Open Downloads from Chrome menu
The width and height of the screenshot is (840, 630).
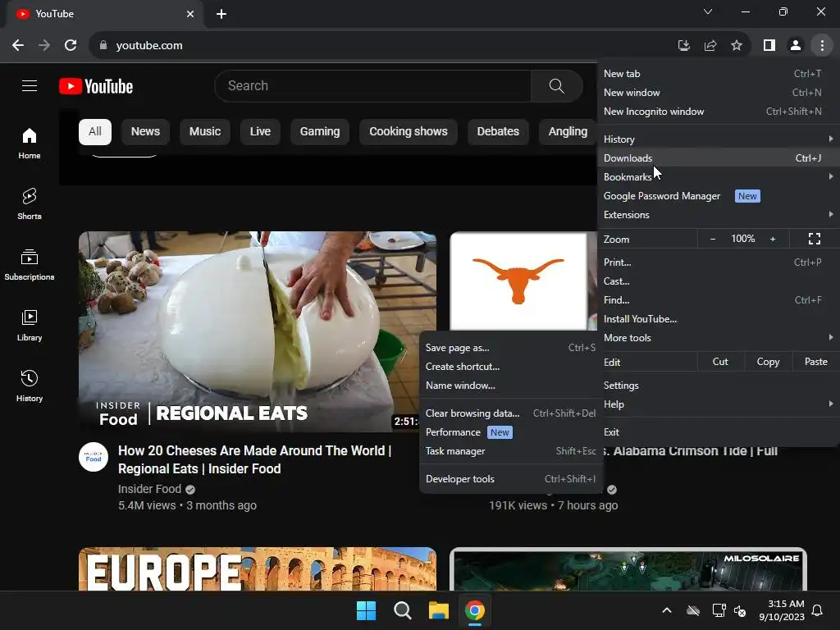tap(718, 158)
